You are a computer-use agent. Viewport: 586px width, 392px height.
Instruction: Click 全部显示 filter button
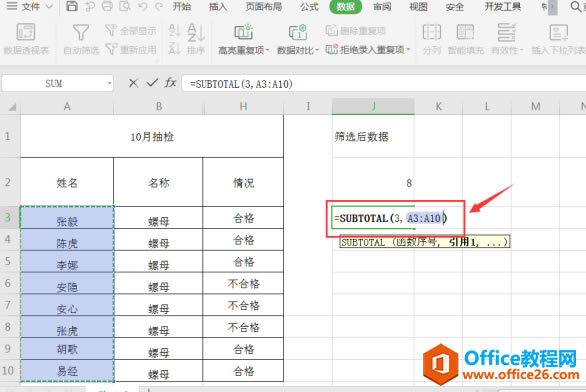pyautogui.click(x=131, y=31)
